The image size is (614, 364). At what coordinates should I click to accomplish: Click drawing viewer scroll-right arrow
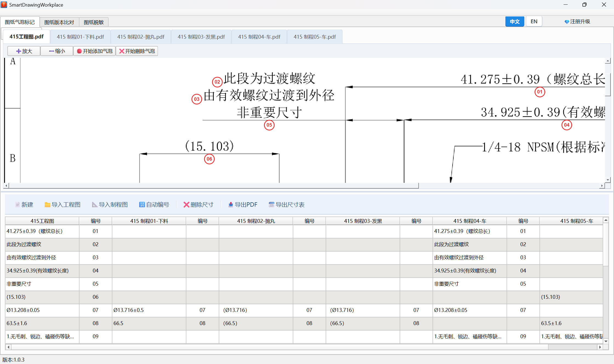602,186
